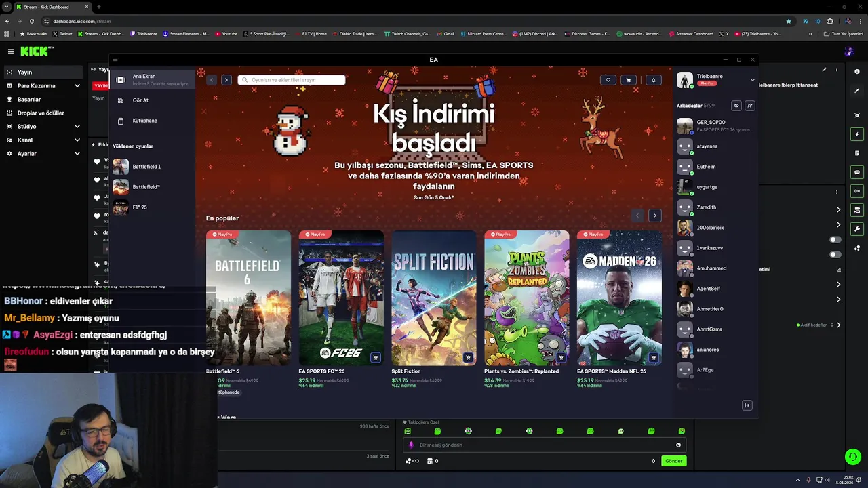Screen dimensions: 868x488
Task: Open F1 TV Home bookmark
Action: tap(311, 34)
